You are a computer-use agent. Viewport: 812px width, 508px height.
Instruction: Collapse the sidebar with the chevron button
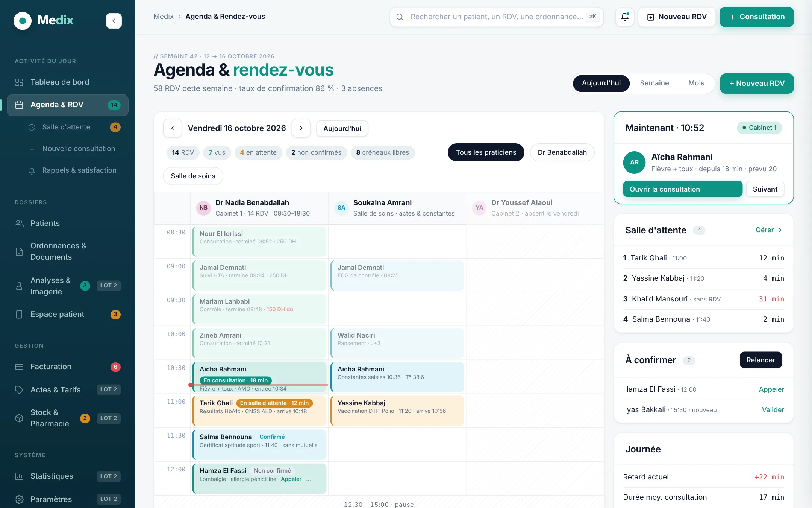click(x=114, y=21)
